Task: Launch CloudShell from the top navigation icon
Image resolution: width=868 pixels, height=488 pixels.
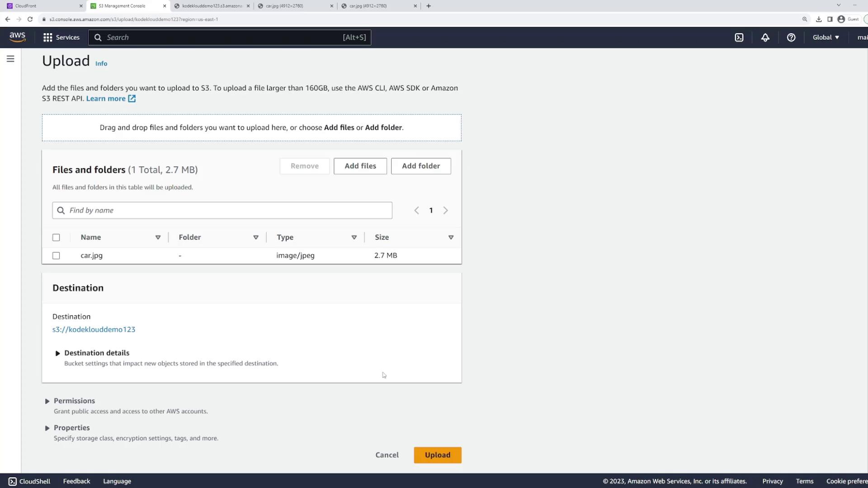Action: tap(739, 38)
